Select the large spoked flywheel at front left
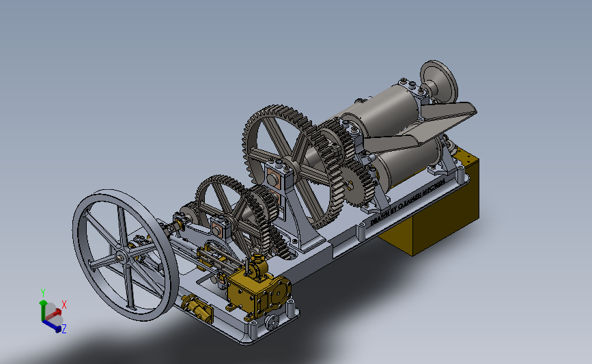Viewport: 592px width, 364px height. [125, 255]
